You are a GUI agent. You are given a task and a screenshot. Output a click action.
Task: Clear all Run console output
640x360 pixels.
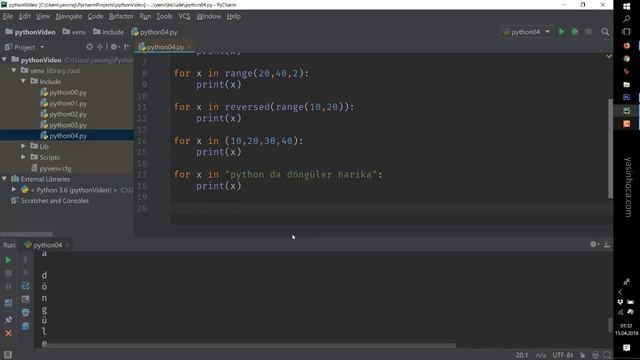click(25, 326)
